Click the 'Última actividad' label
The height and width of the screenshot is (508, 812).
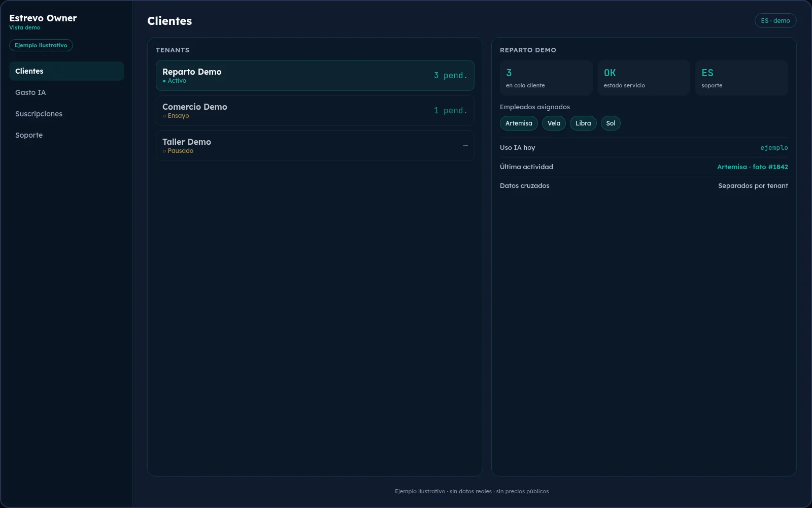pos(526,167)
